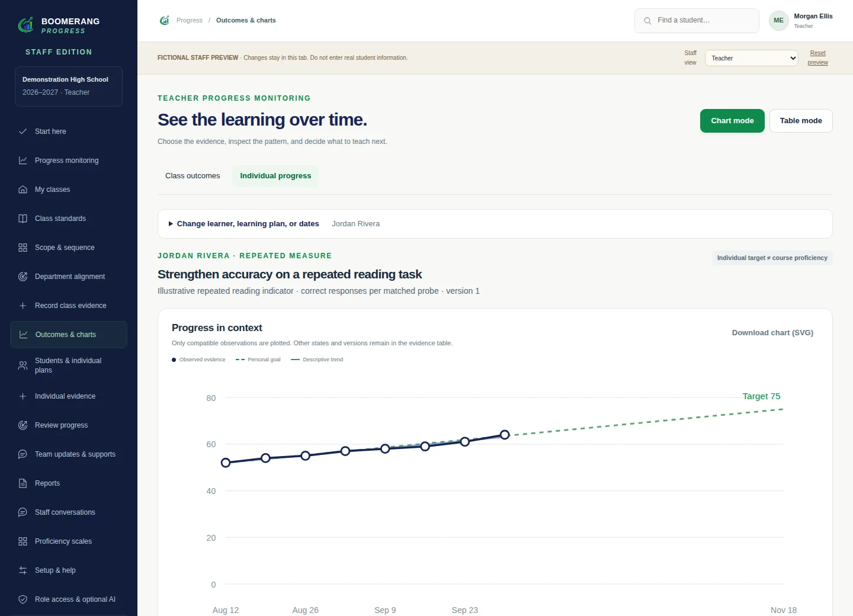Click the Record class evidence plus icon
The image size is (853, 616).
(x=23, y=306)
